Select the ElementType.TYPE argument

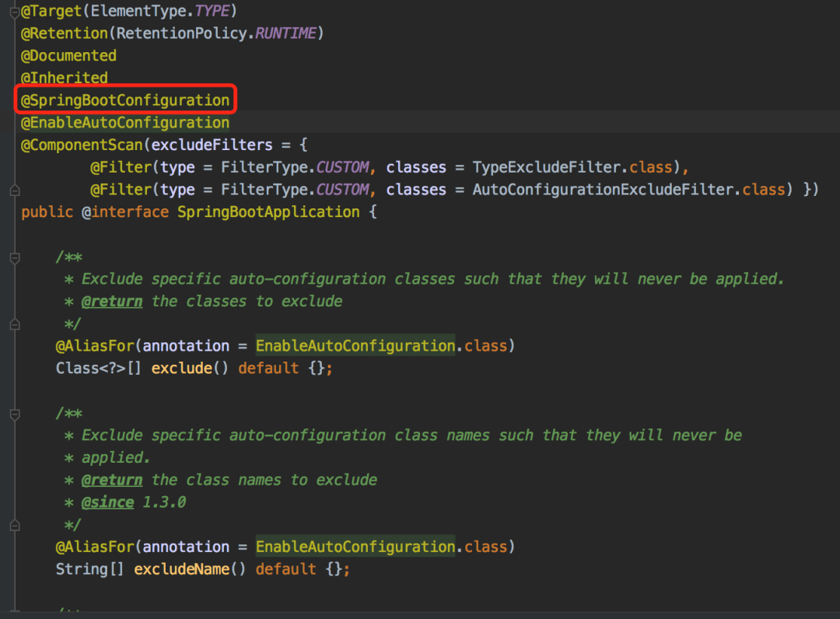pos(160,11)
